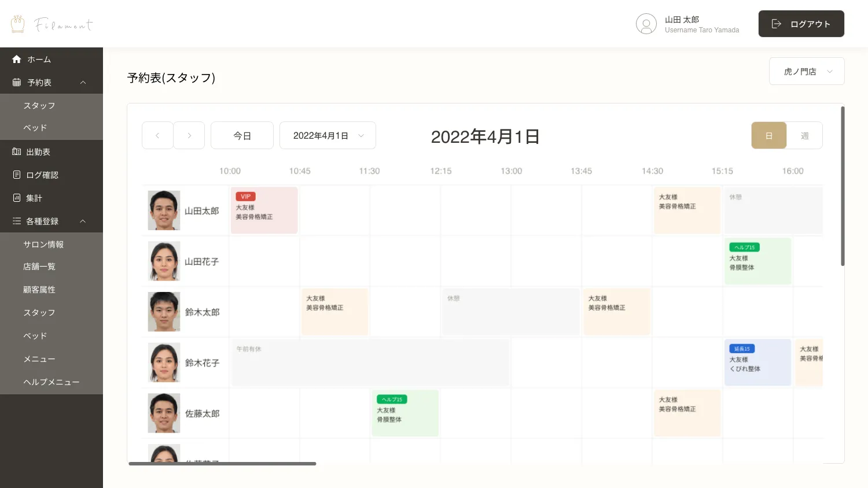Screen dimensions: 868x488
Task: Open the VIP appointment for 山田太郎
Action: (264, 210)
